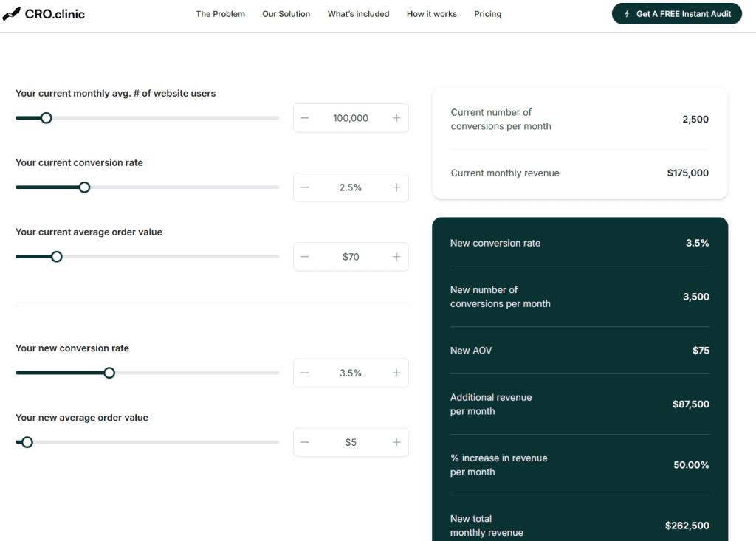Go to Our Solution in navigation
This screenshot has height=541, width=756.
coord(286,14)
